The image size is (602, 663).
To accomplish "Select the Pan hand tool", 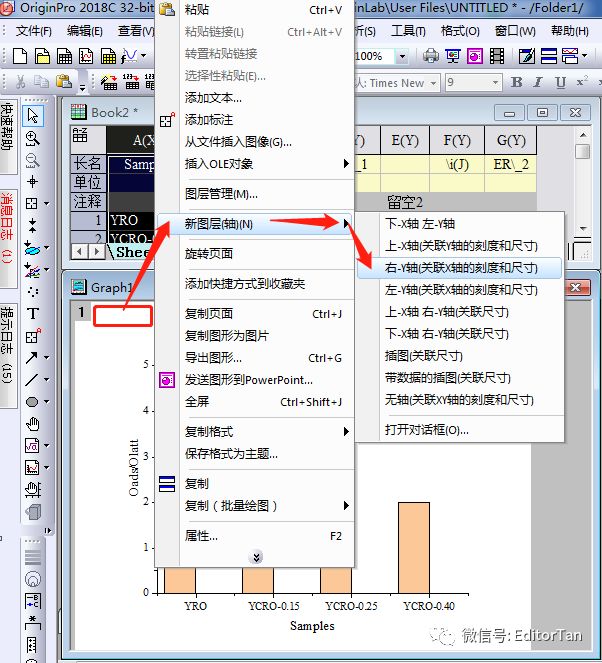I will pos(33,424).
